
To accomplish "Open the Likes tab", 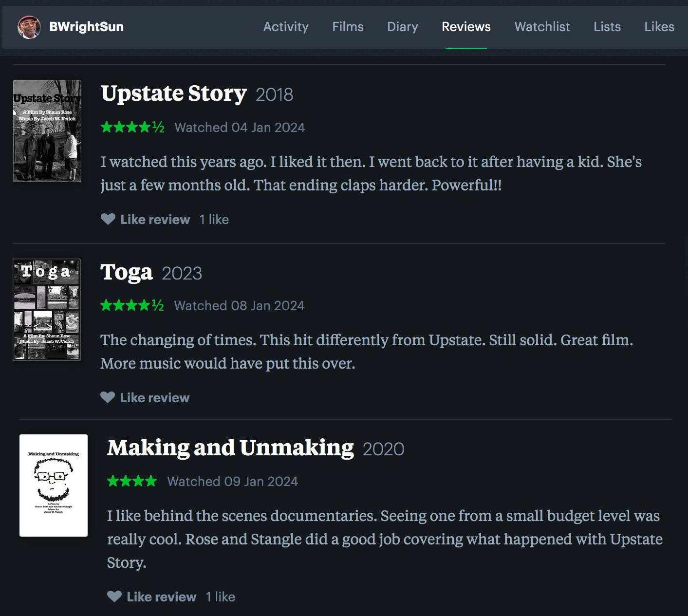I will coord(659,27).
